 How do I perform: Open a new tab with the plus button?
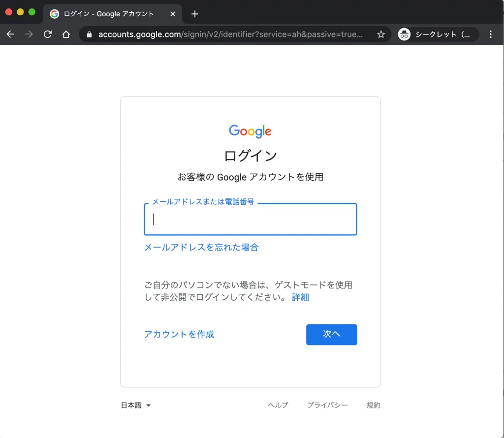point(194,14)
